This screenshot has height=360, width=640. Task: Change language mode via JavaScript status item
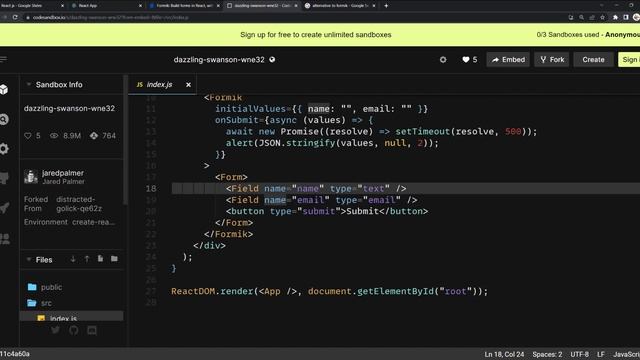(626, 354)
